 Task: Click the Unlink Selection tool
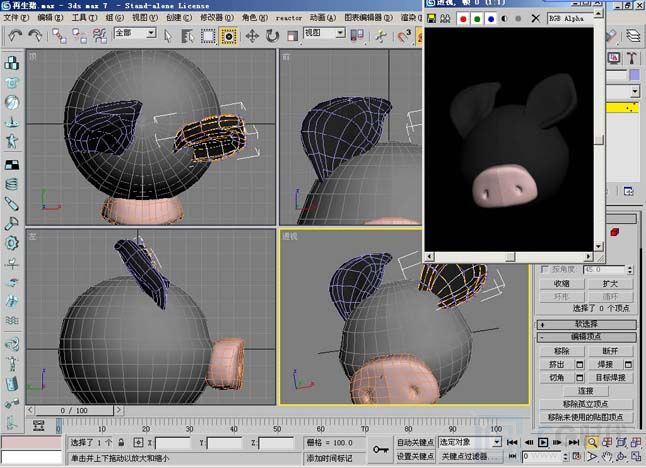coord(79,36)
